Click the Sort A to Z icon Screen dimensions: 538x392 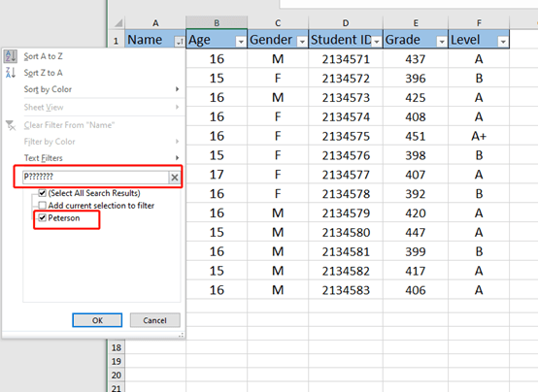click(x=11, y=56)
